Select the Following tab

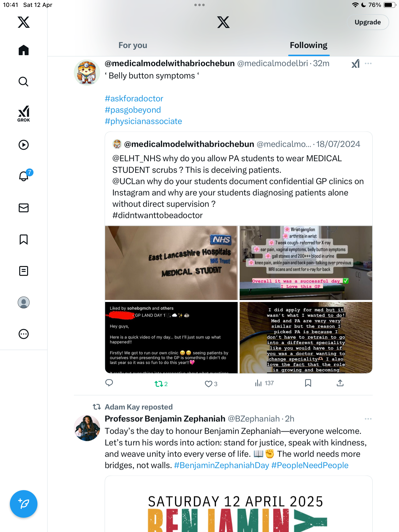tap(309, 45)
